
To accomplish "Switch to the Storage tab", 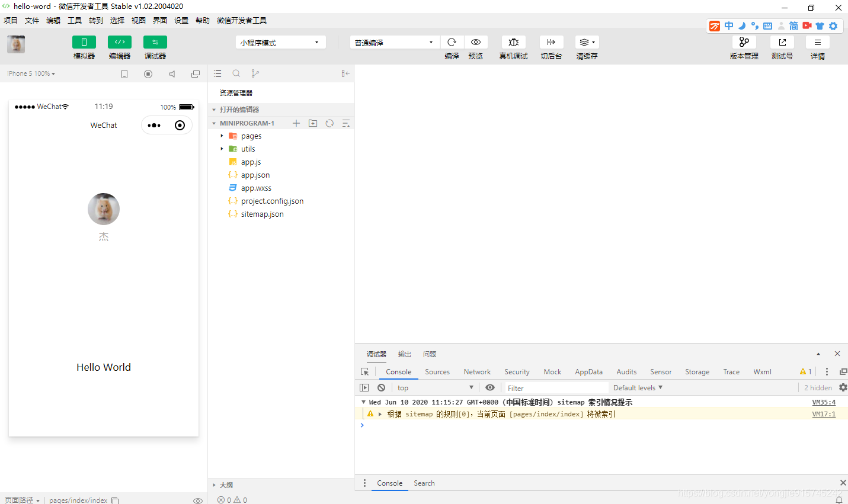I will pos(697,372).
